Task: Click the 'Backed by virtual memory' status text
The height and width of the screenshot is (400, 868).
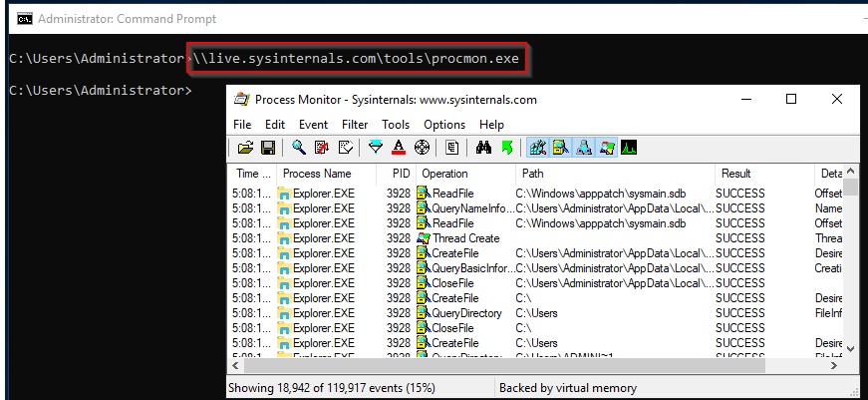Action: (568, 388)
